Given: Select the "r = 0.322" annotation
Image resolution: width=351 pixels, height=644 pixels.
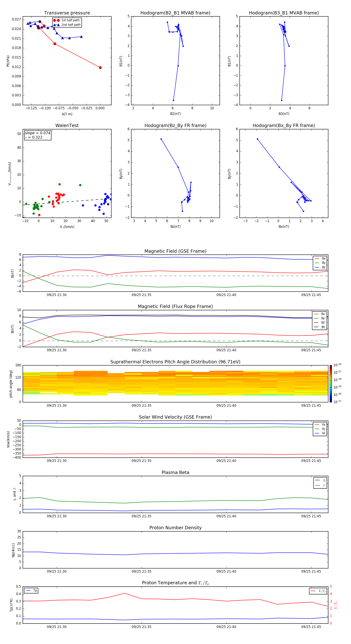Looking at the screenshot, I should 34,137.
